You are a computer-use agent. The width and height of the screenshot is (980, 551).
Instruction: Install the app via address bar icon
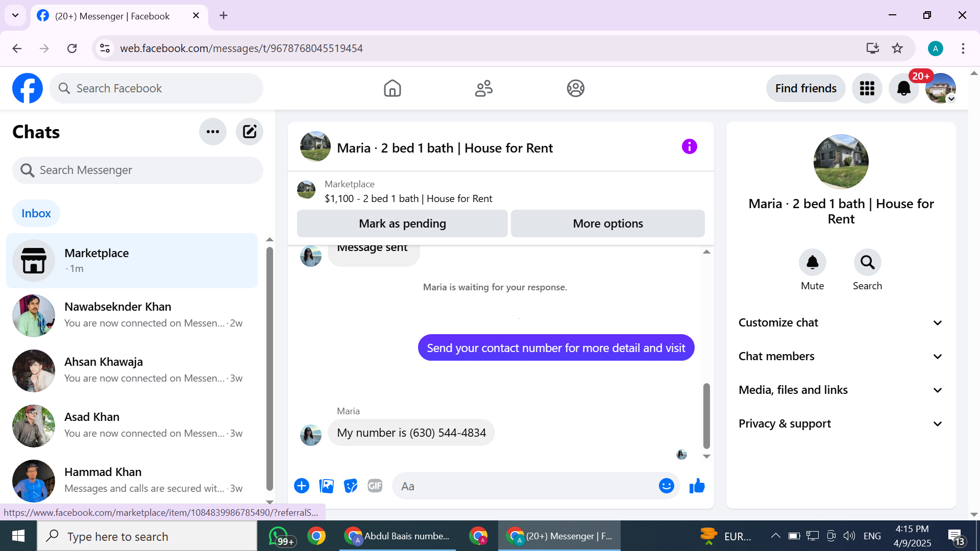(x=873, y=48)
